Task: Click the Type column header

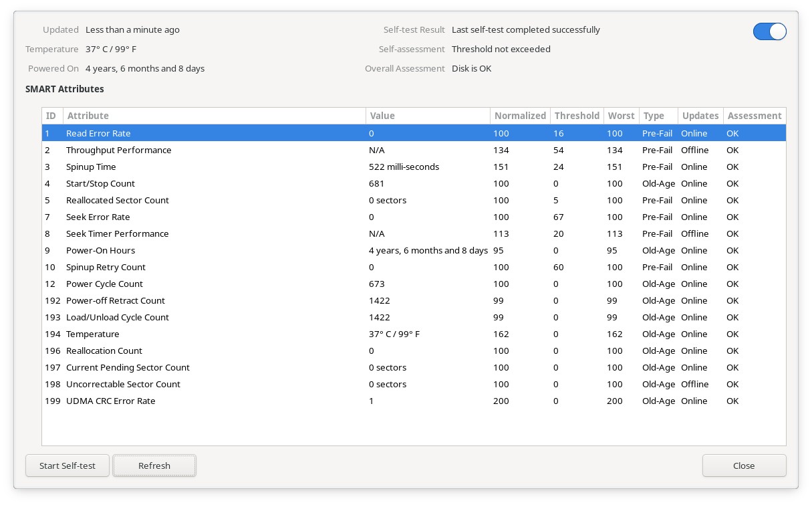Action: tap(658, 116)
